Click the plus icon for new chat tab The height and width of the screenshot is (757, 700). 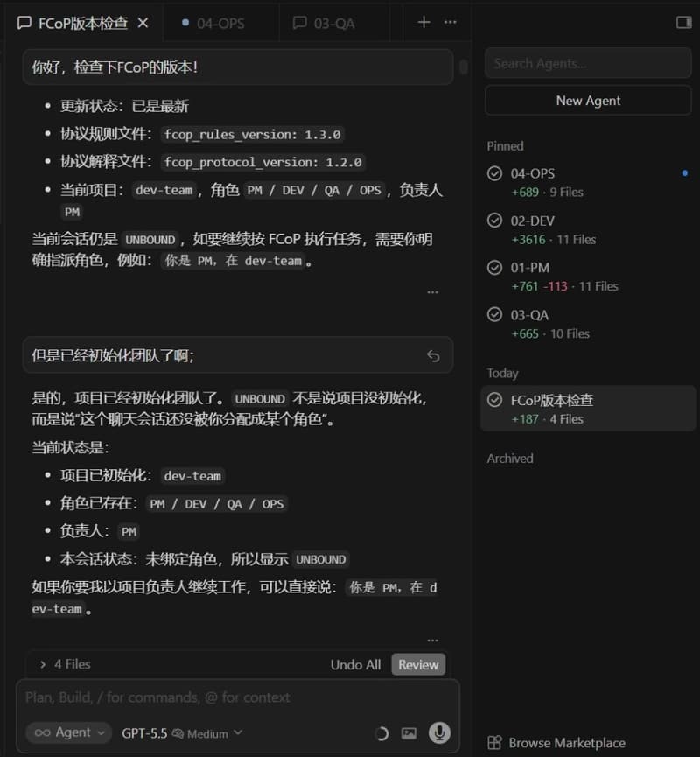(x=423, y=22)
